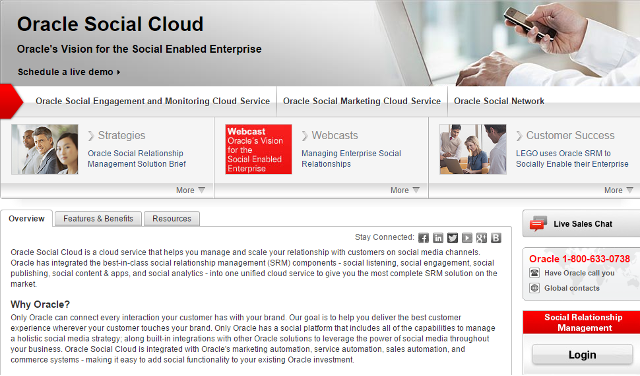Open Managing Enterprise Social Relationships webcast link

pyautogui.click(x=351, y=158)
